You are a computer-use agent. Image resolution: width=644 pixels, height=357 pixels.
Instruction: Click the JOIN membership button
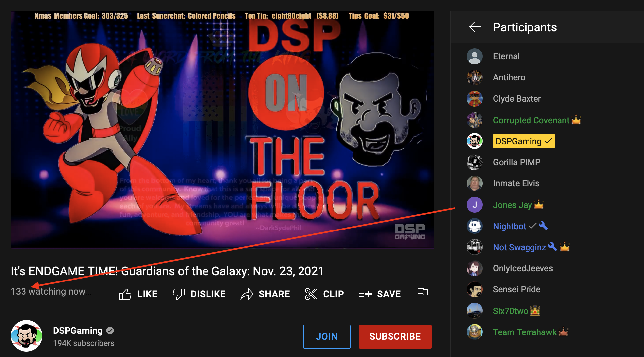[327, 336]
